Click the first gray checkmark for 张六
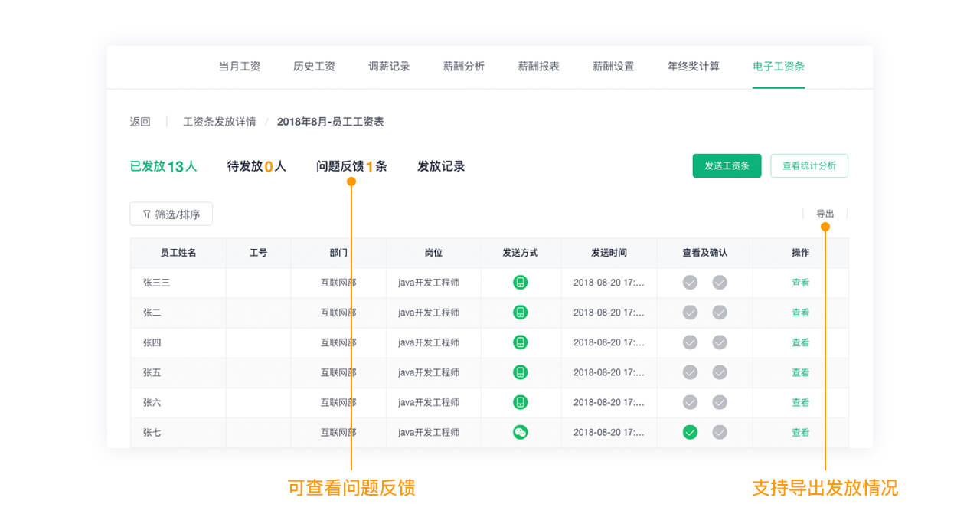The width and height of the screenshot is (980, 527). [690, 402]
